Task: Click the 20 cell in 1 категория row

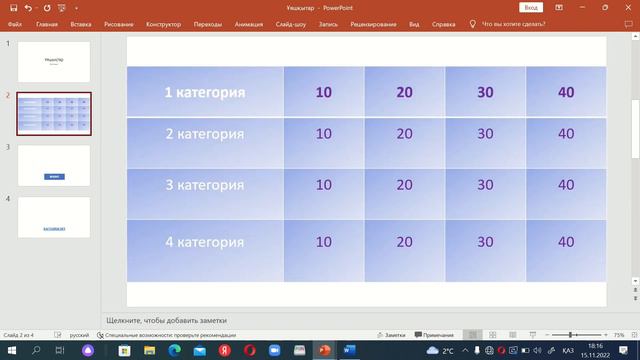Action: (x=404, y=92)
